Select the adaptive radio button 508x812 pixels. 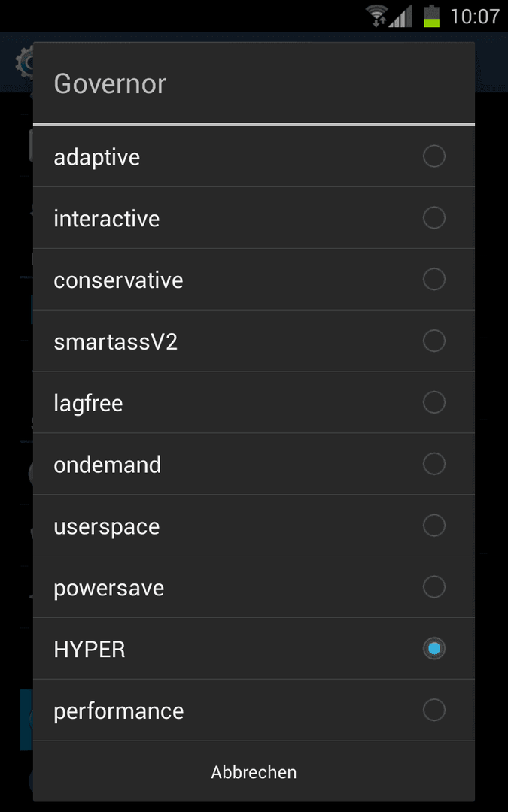pos(434,156)
